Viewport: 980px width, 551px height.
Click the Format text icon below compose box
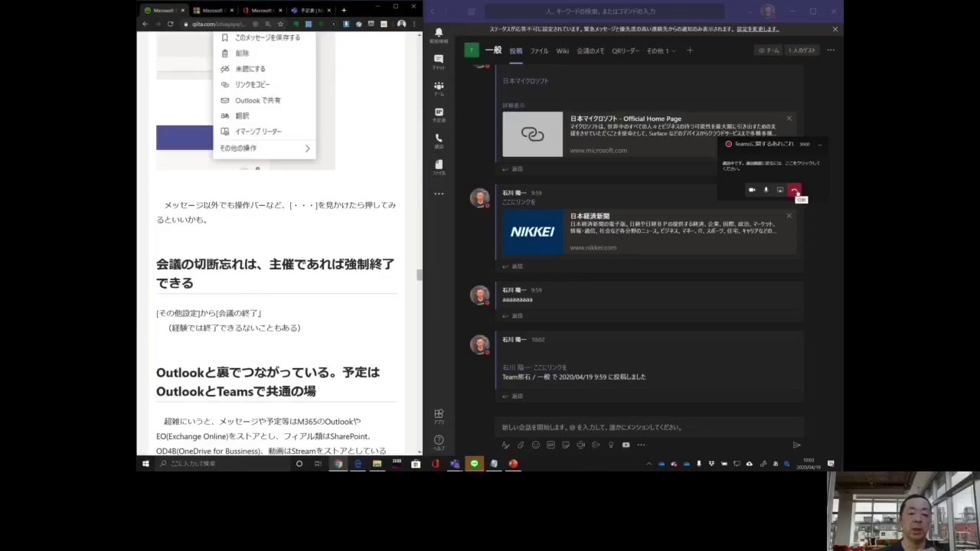(505, 445)
